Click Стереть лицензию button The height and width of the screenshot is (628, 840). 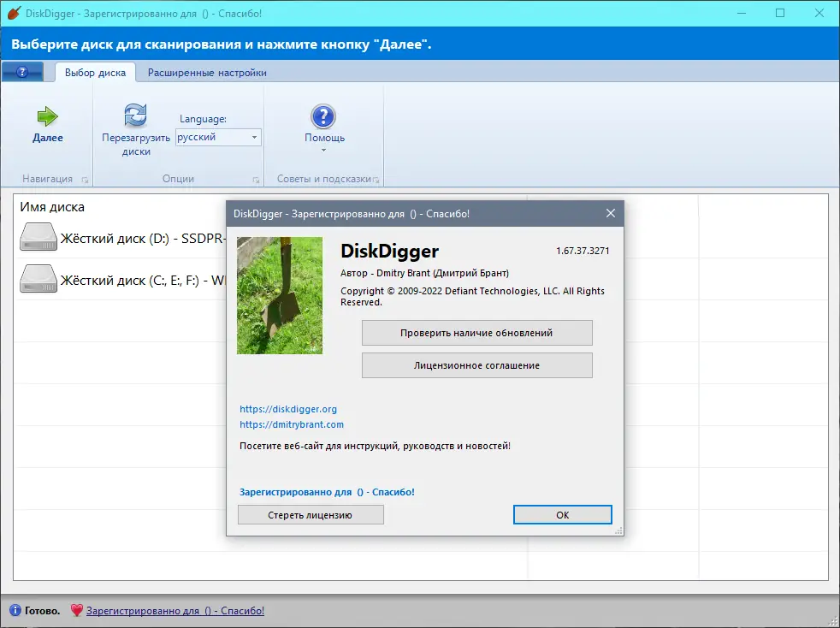[311, 515]
